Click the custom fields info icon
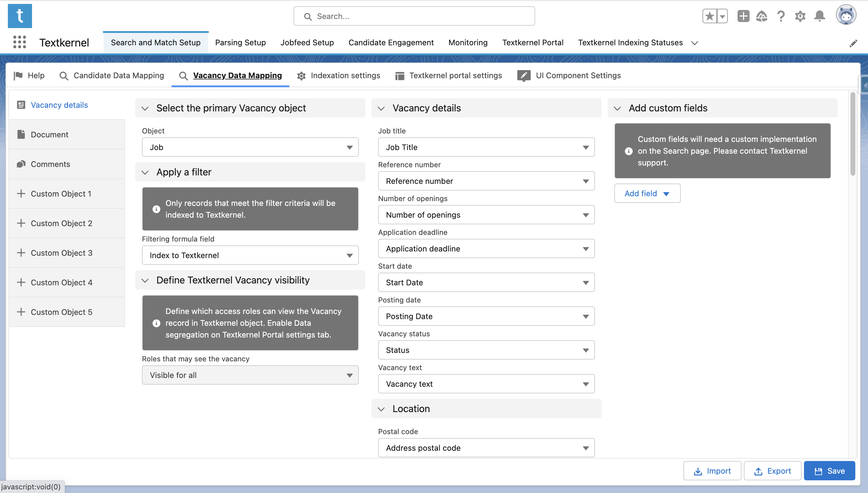This screenshot has width=868, height=493. 628,151
